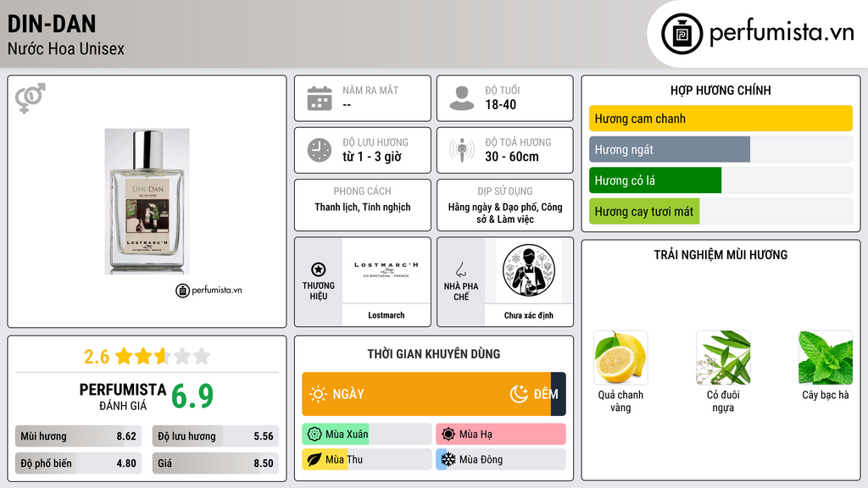This screenshot has height=488, width=868.
Task: Click the Perfumista đánh giá label
Action: click(x=123, y=397)
